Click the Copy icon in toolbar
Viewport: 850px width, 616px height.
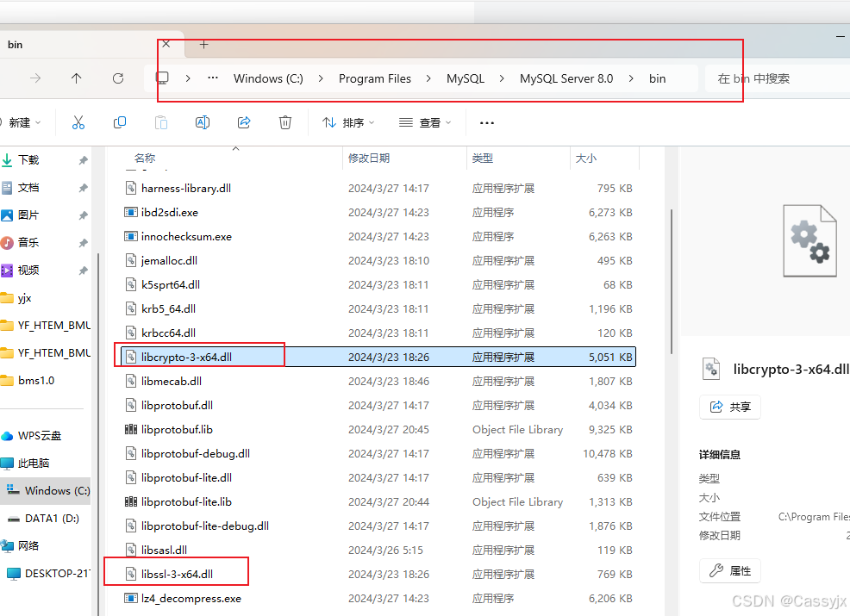120,122
